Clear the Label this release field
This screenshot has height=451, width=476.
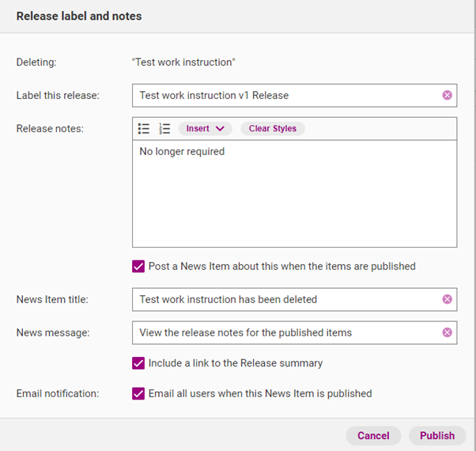[447, 96]
